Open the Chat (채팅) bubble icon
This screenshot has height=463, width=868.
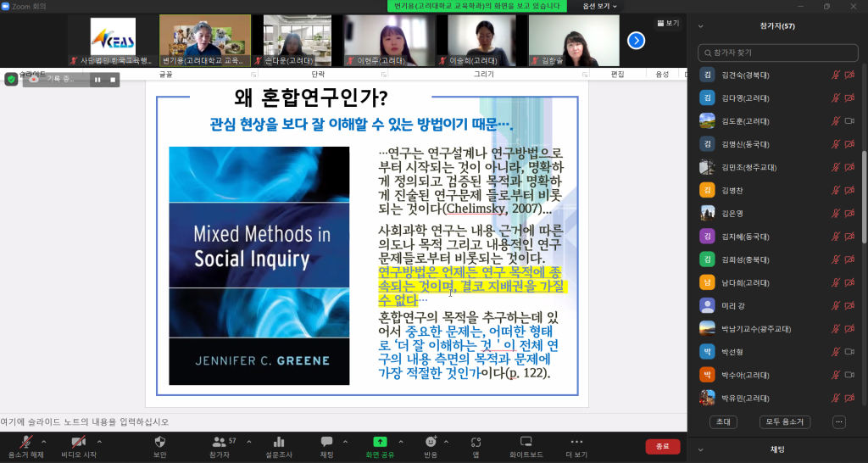coord(326,442)
